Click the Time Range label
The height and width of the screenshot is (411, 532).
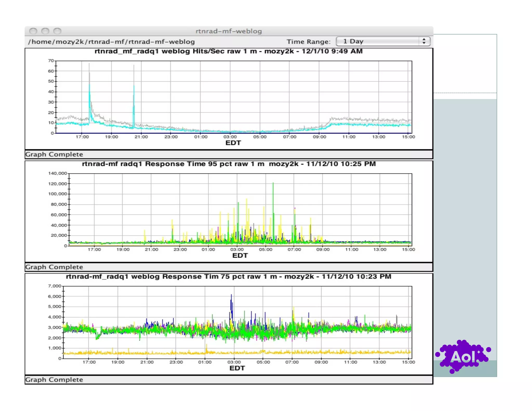(308, 42)
